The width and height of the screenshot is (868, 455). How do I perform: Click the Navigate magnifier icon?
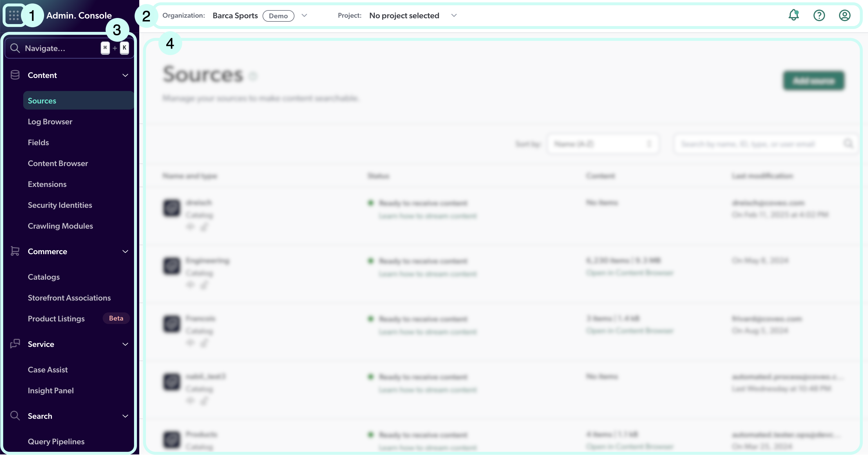pos(15,48)
